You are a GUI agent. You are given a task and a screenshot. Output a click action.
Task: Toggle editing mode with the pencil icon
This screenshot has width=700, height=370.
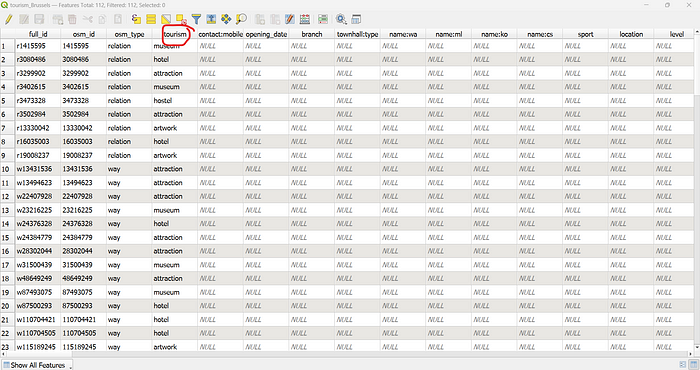(x=8, y=19)
